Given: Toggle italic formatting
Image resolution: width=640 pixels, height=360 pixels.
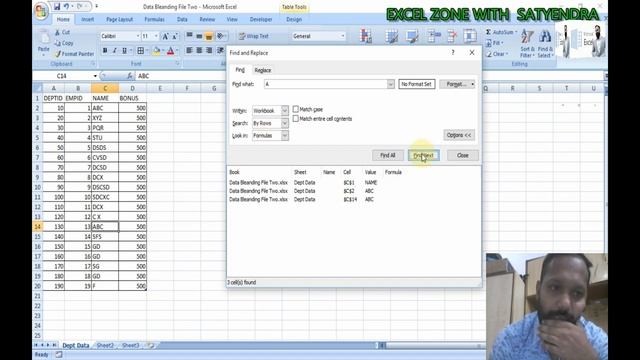Looking at the screenshot, I should (114, 51).
